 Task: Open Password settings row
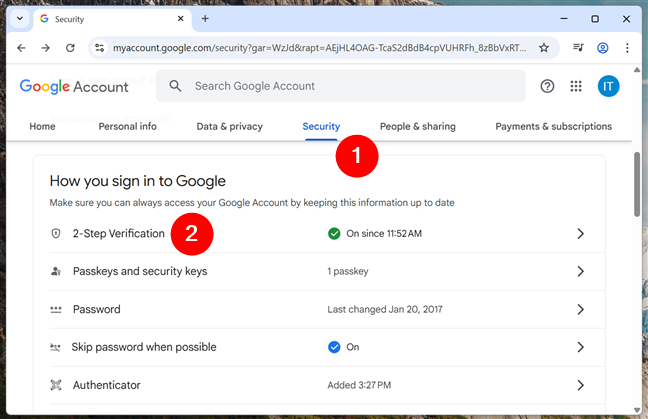point(327,309)
